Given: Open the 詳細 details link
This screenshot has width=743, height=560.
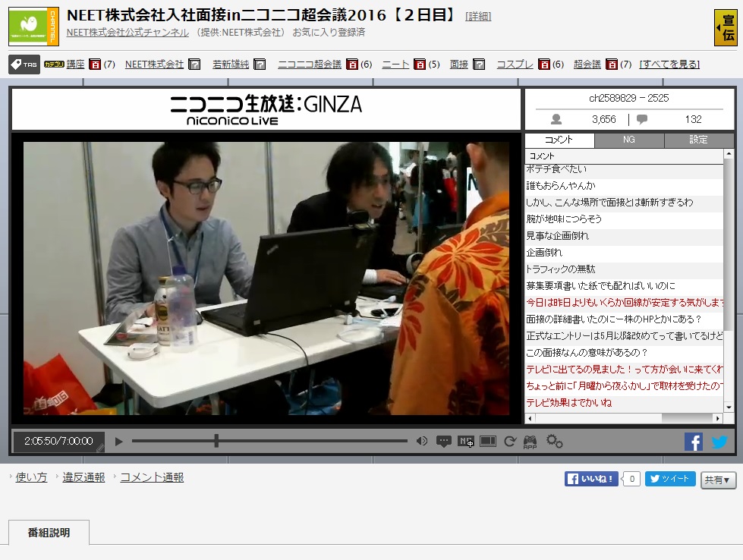Looking at the screenshot, I should (x=478, y=16).
